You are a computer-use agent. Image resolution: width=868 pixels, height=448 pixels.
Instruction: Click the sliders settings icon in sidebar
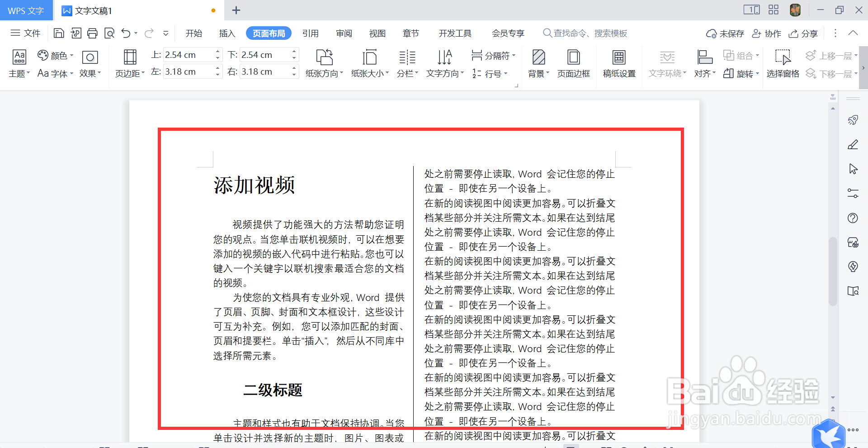[x=853, y=193]
